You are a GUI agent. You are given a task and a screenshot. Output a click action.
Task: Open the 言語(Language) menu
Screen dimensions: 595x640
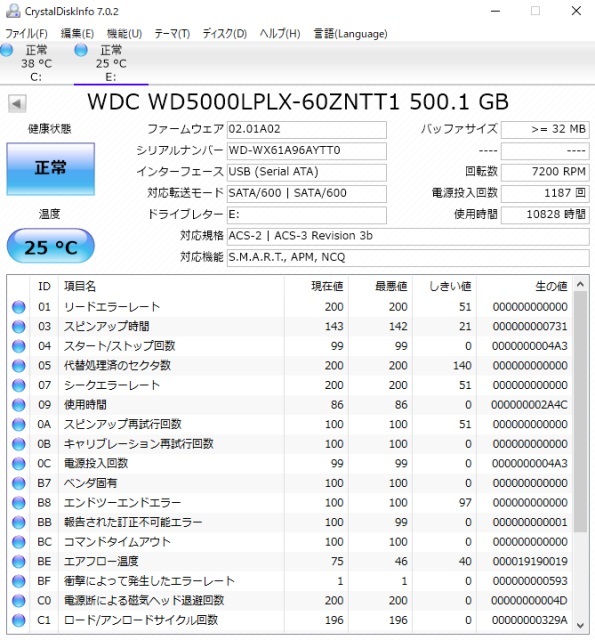[350, 33]
